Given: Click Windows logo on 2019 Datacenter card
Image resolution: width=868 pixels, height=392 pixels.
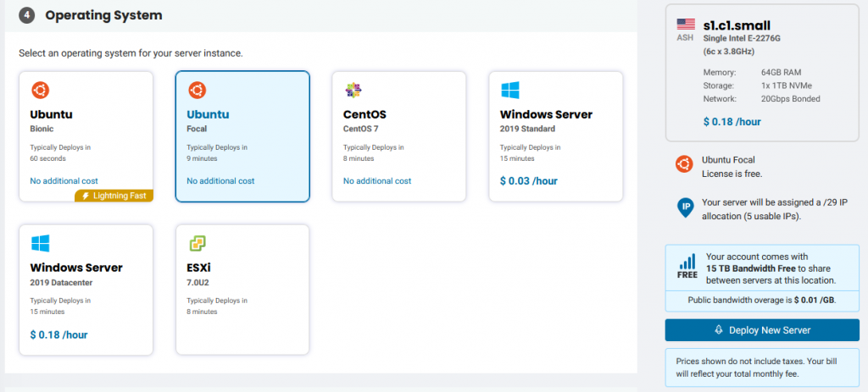Looking at the screenshot, I should pyautogui.click(x=41, y=243).
